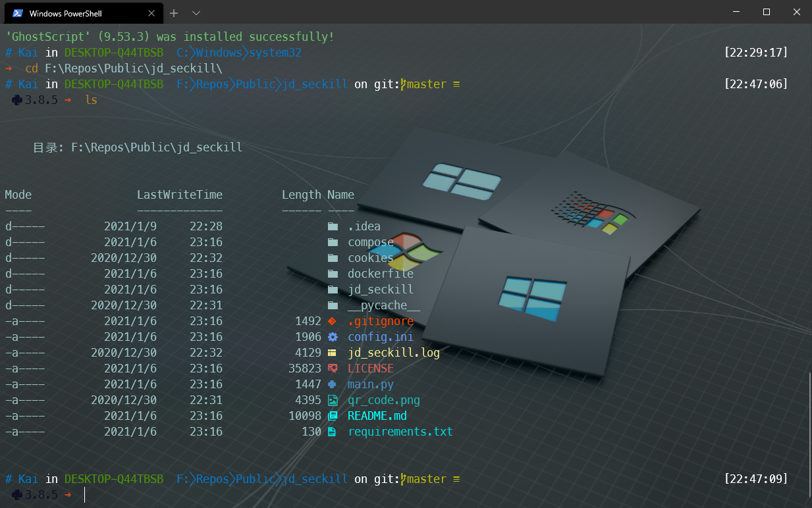Click the Python icon beside main.py
Image resolution: width=812 pixels, height=508 pixels.
coord(333,384)
